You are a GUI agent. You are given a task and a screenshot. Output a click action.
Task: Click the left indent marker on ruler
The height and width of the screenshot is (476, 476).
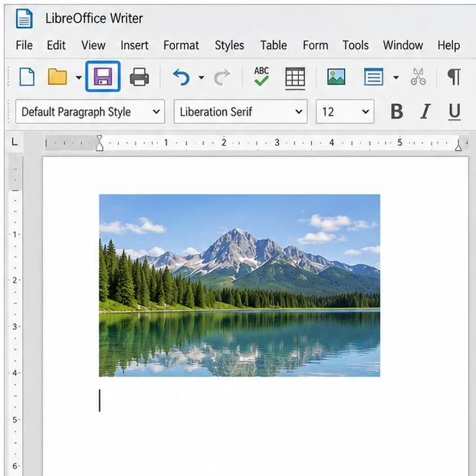pos(100,143)
